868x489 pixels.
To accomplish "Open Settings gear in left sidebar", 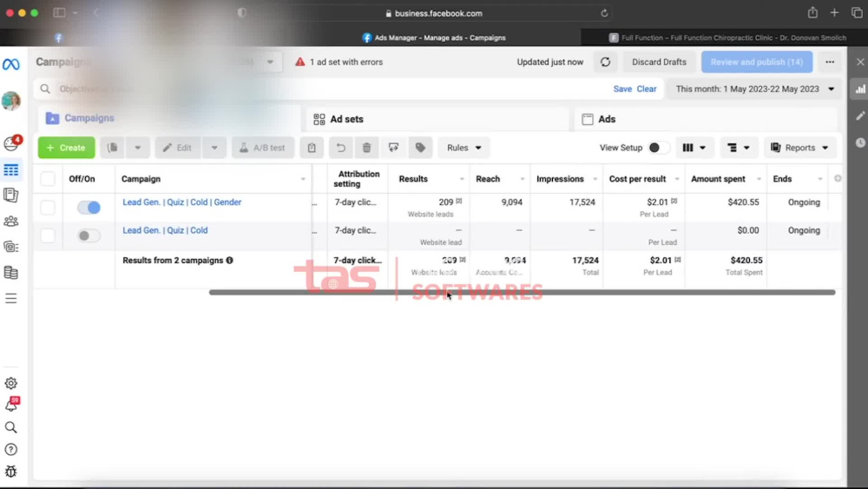I will [x=11, y=383].
